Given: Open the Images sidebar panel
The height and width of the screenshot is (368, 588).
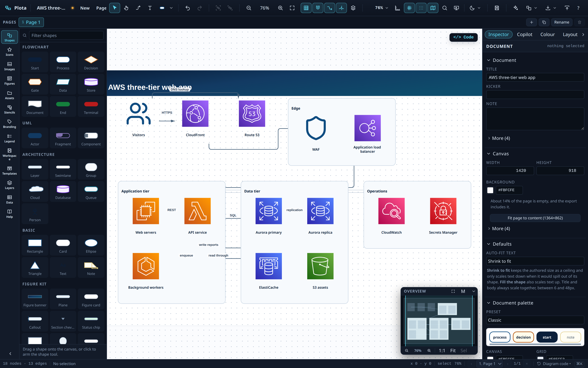Looking at the screenshot, I should pos(10,66).
